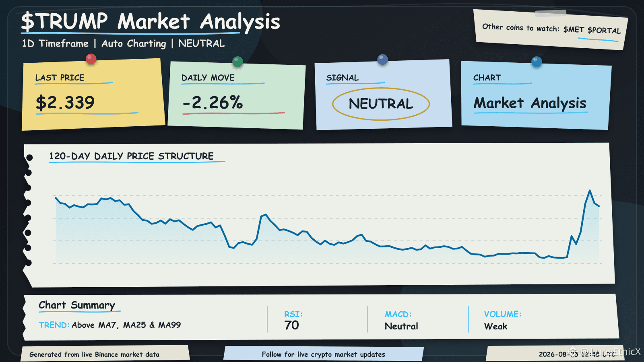This screenshot has width=644, height=362.
Task: Open the $PORTAL coin ticker
Action: [604, 31]
